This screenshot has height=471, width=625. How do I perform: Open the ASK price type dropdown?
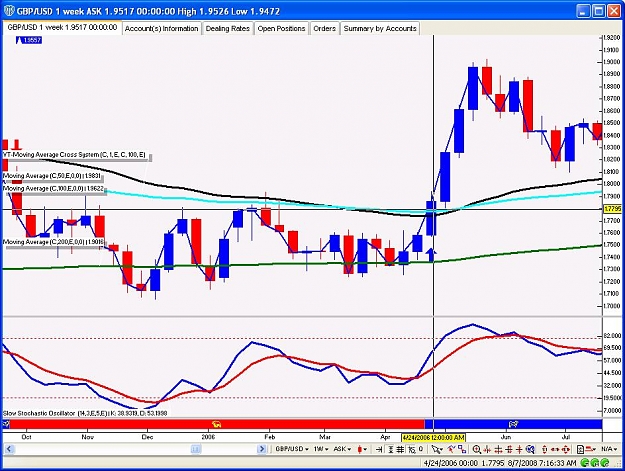(x=342, y=449)
